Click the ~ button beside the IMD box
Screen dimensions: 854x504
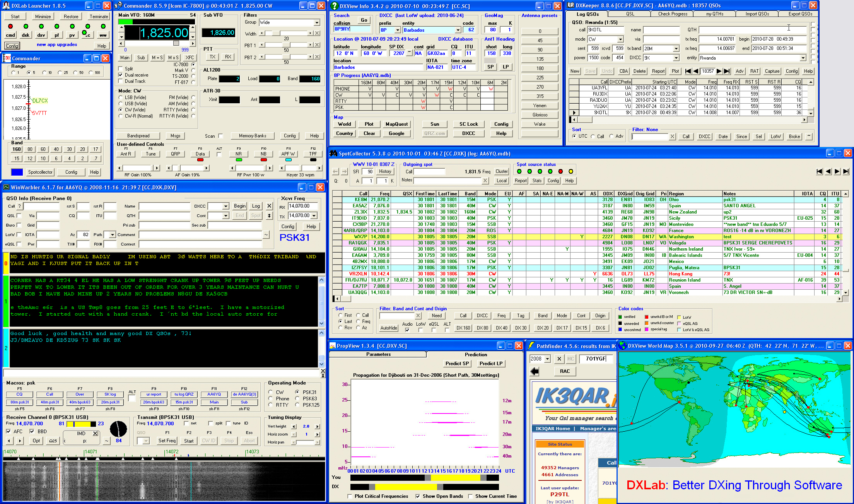[x=106, y=441]
